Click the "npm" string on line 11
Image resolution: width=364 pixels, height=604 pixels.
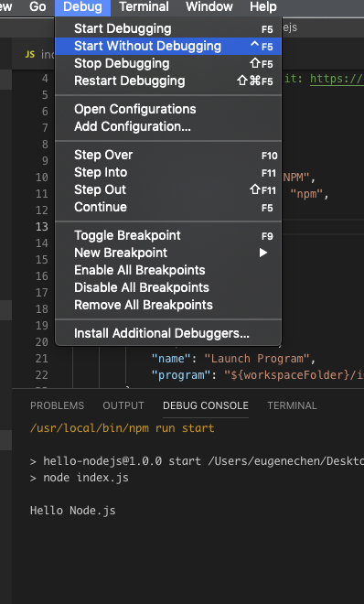306,194
